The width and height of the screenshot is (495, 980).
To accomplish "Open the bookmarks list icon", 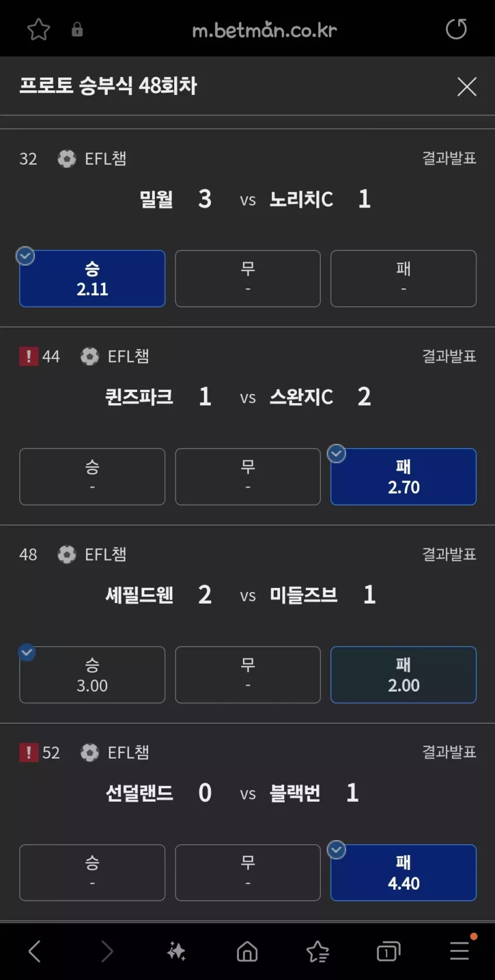I will pos(318,951).
